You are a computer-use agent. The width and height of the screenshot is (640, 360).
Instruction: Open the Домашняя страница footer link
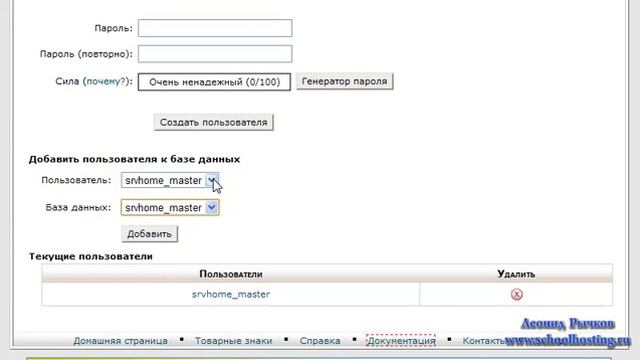(120, 340)
